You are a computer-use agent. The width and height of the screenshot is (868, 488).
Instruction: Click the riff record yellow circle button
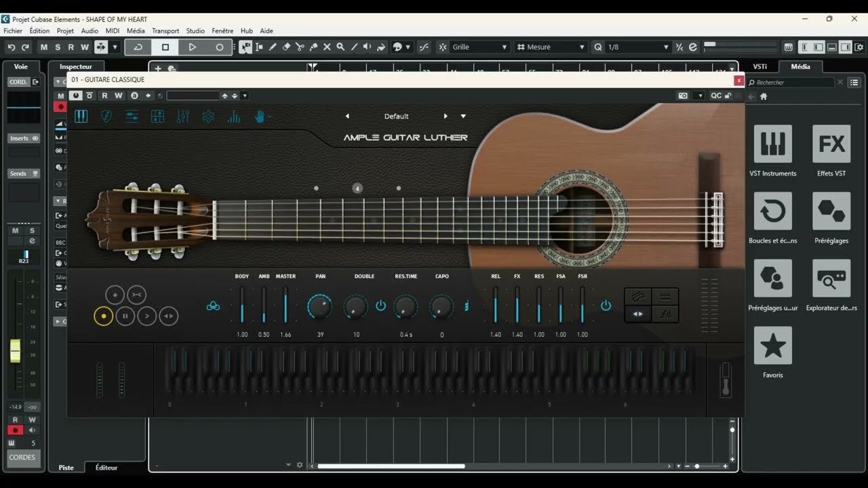[x=103, y=316]
